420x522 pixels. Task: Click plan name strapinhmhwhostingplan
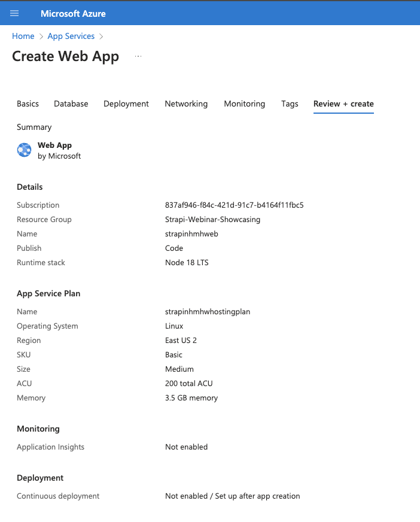(x=208, y=312)
